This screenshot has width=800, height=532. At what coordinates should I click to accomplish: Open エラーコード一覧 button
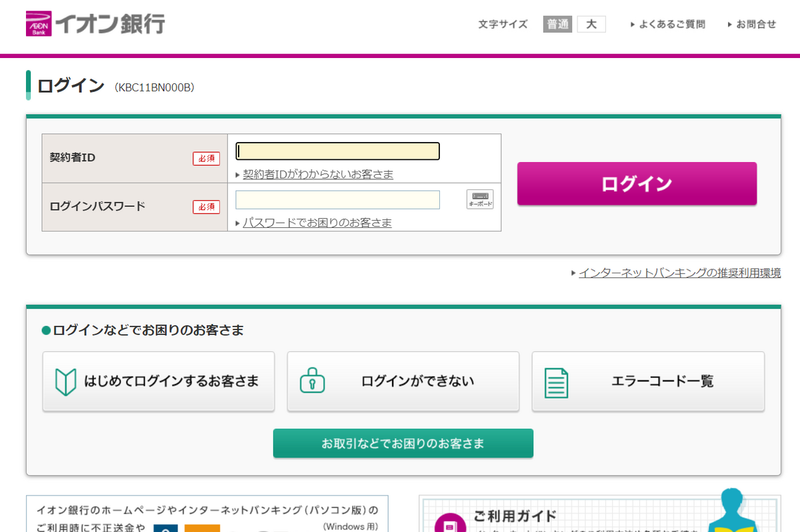pyautogui.click(x=648, y=381)
